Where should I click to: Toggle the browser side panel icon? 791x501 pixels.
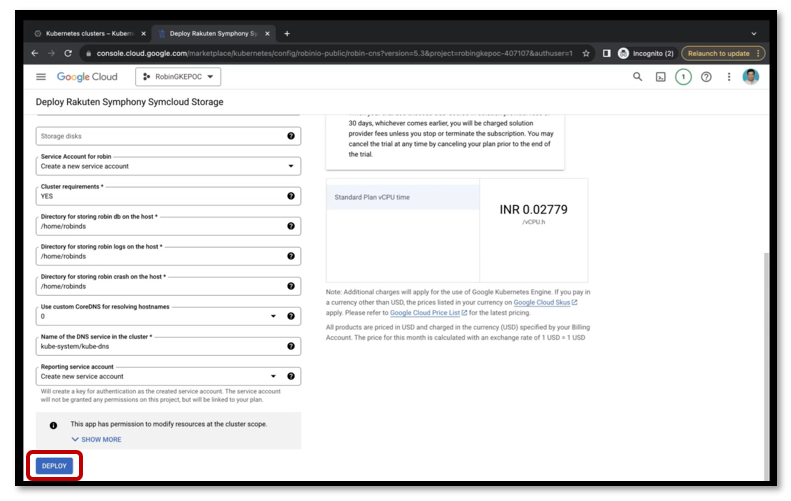[606, 53]
